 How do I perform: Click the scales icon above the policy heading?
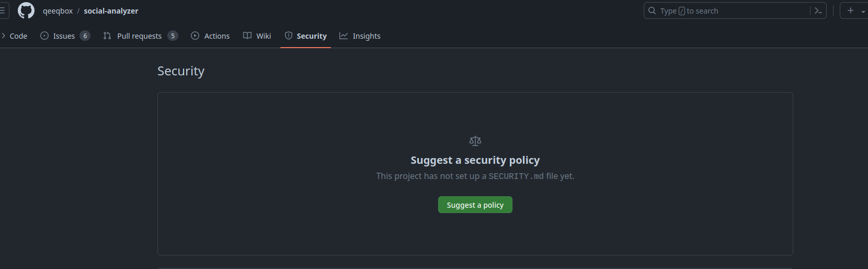[x=475, y=141]
